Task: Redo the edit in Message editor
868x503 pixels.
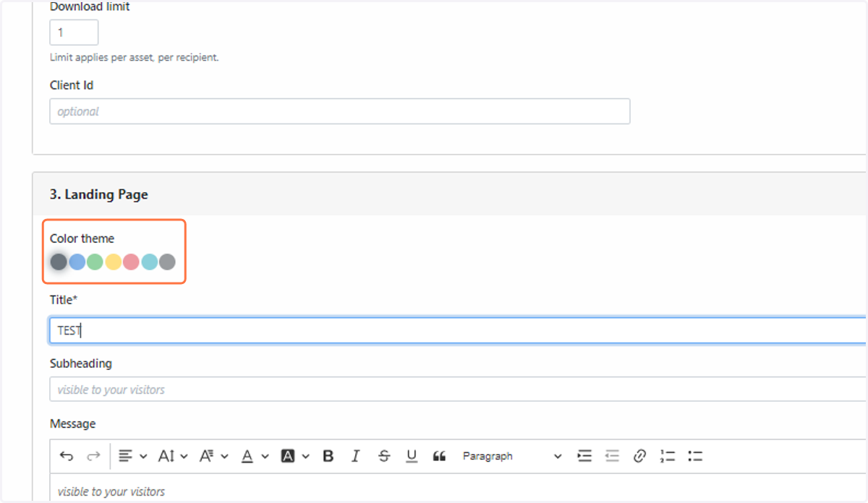Action: pyautogui.click(x=93, y=456)
